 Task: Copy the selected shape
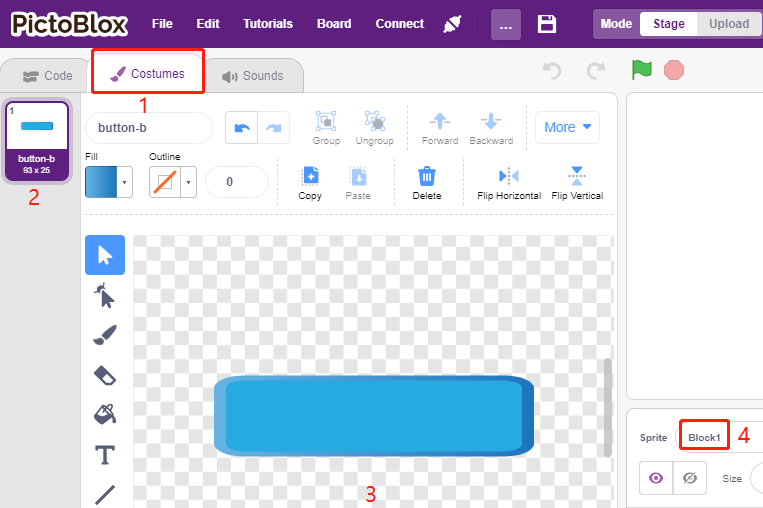click(x=310, y=183)
